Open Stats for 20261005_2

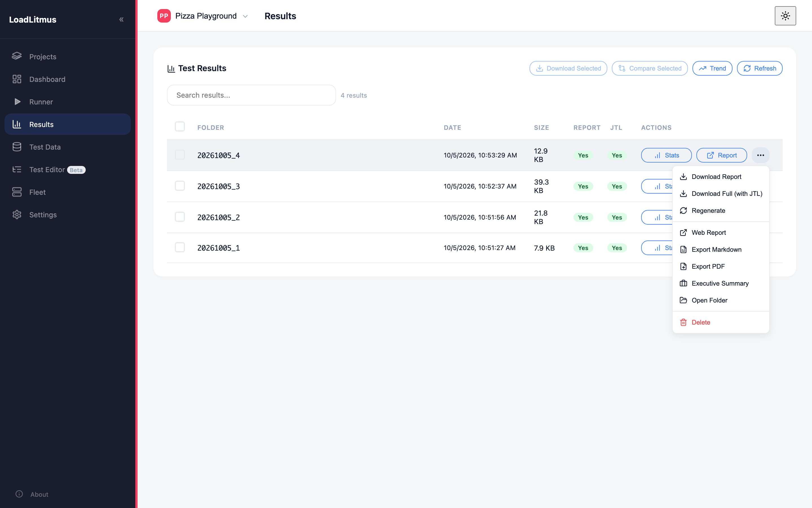pyautogui.click(x=657, y=217)
